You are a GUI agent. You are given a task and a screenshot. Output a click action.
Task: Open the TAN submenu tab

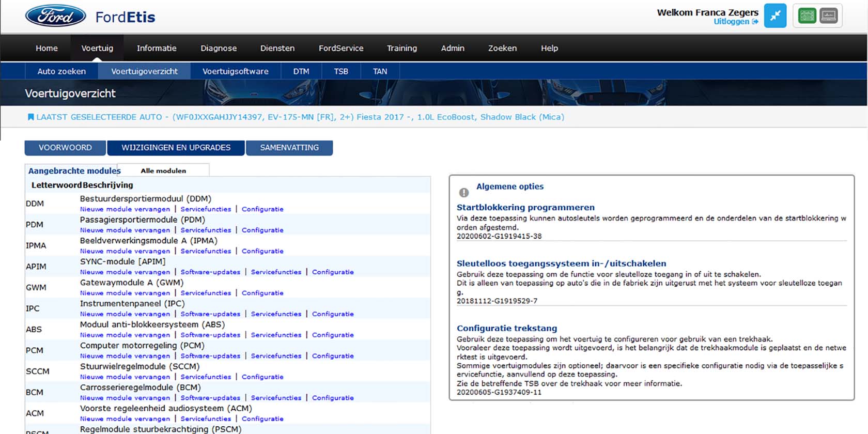tap(380, 71)
